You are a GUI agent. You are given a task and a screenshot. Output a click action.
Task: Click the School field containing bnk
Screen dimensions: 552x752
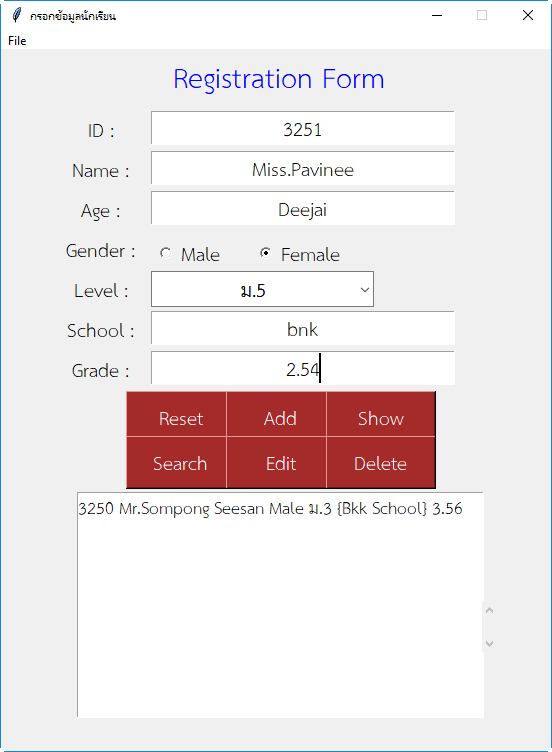coord(303,328)
